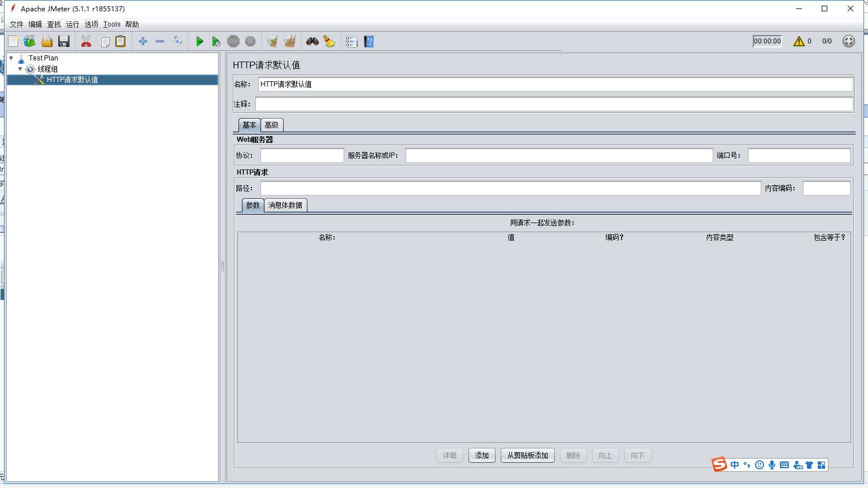Viewport: 868px width, 488px height.
Task: Clear results with single broom icon
Action: click(272, 41)
